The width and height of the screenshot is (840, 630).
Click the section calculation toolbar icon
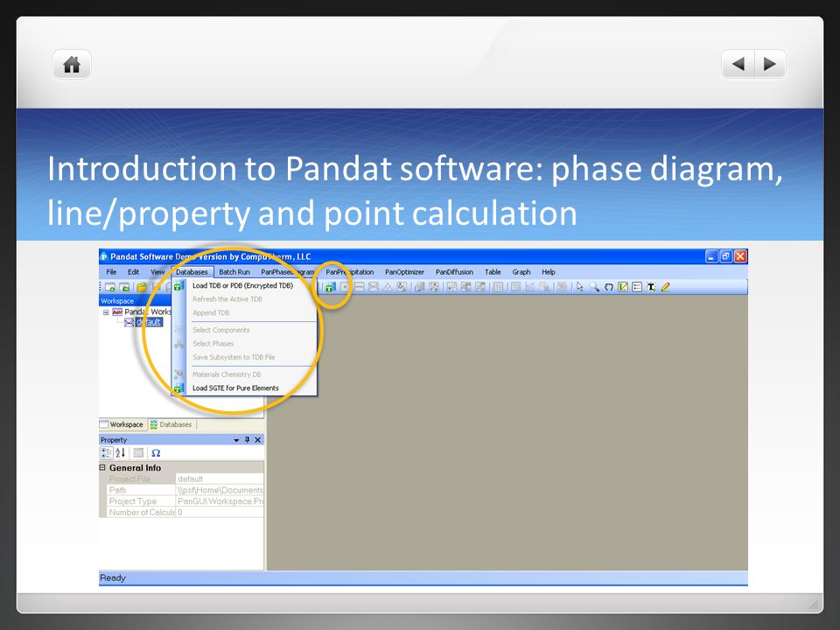coord(374,287)
